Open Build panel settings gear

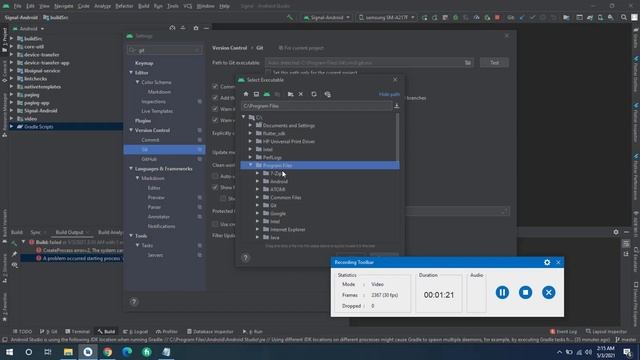point(616,232)
